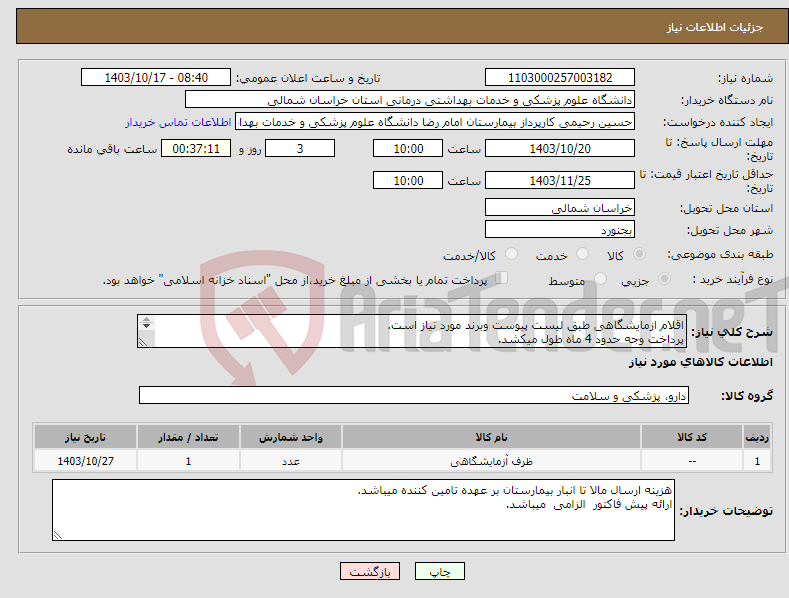Select the جزیی purchase type radio
This screenshot has width=789, height=598.
click(664, 278)
